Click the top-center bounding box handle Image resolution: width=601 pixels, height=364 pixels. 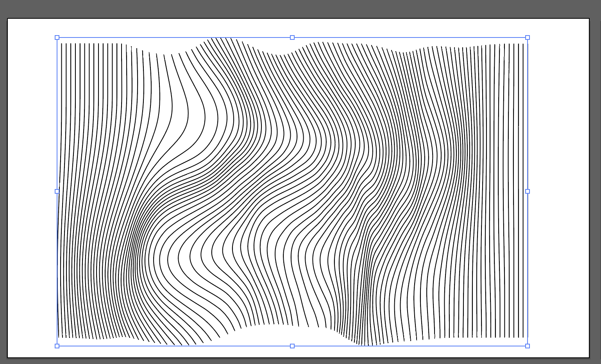click(x=292, y=37)
